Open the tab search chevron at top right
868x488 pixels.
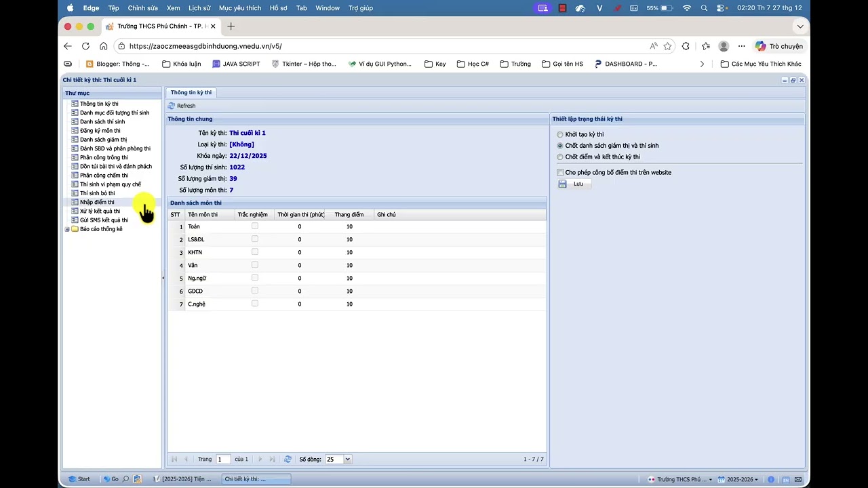point(800,26)
